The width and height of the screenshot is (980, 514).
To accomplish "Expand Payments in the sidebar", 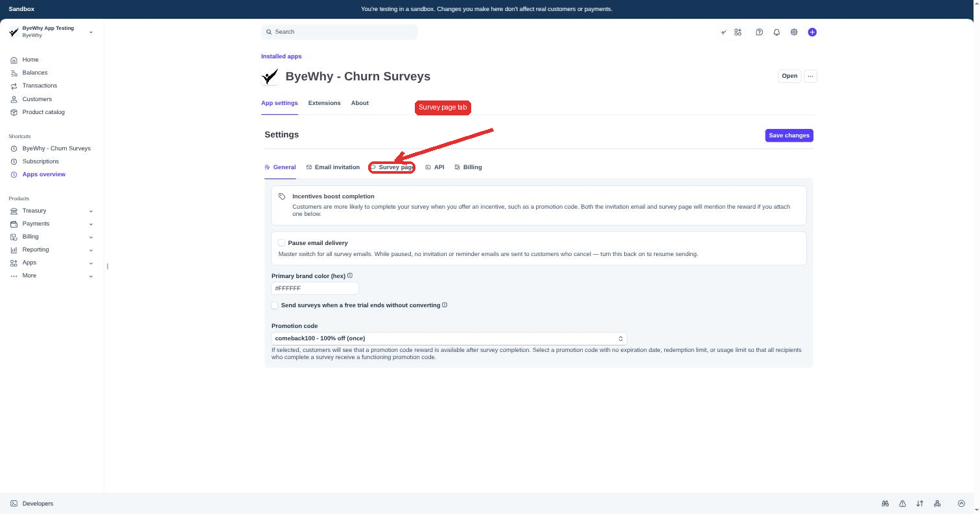I will pyautogui.click(x=52, y=224).
